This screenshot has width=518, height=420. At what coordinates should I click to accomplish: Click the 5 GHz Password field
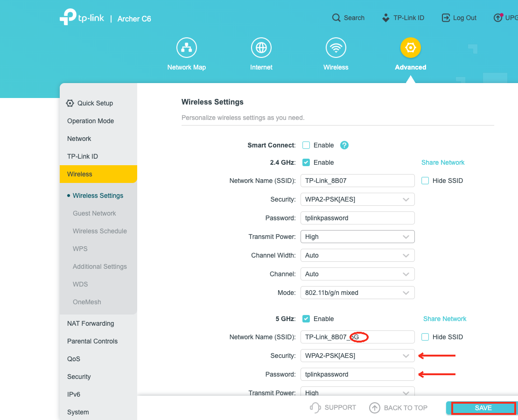point(357,374)
